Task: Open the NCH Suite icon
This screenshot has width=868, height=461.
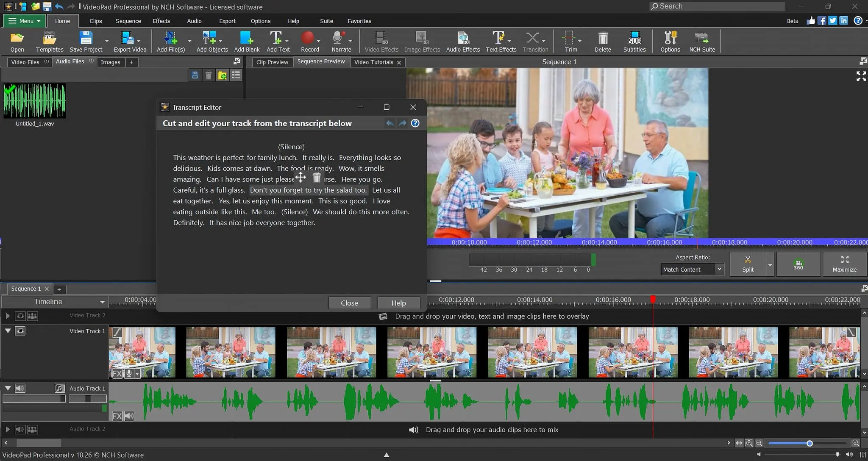Action: tap(702, 42)
